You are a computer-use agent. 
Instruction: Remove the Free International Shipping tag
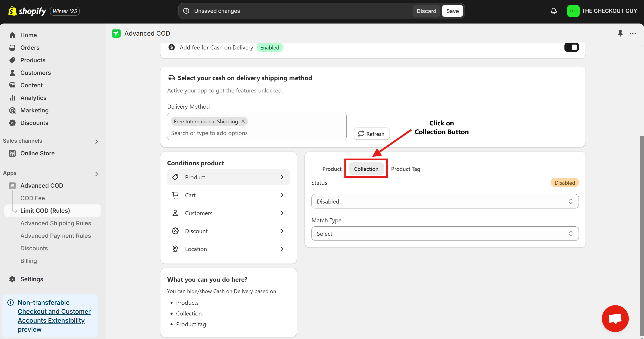pos(243,121)
